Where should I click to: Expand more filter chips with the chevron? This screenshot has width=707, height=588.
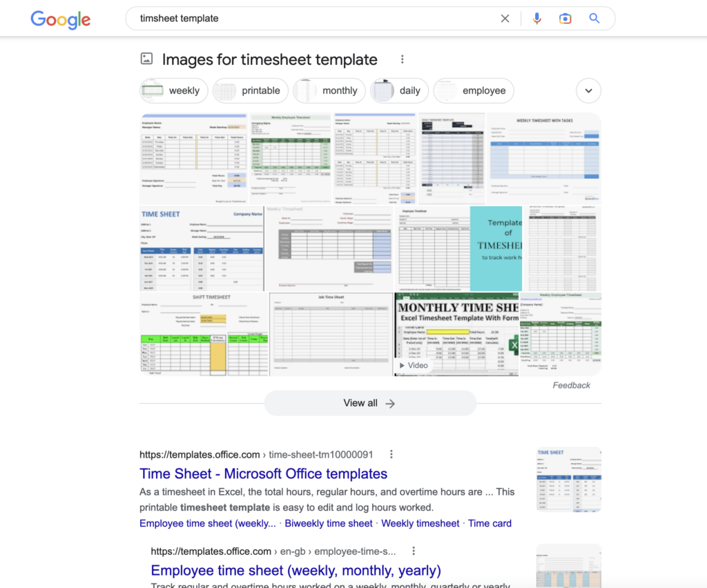(588, 90)
